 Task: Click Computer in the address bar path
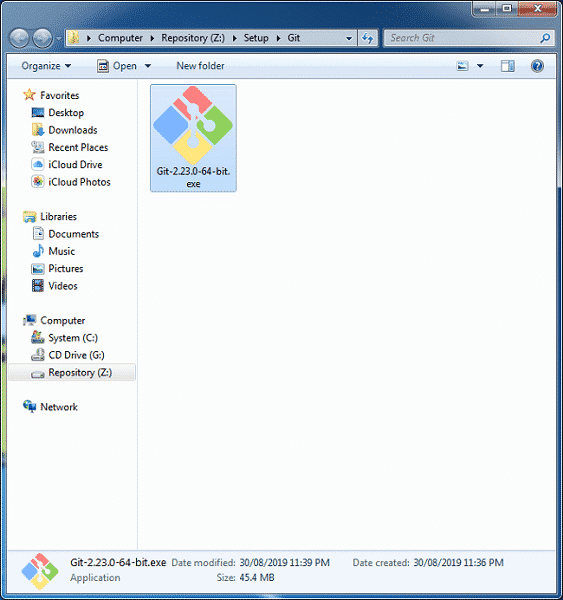[120, 38]
